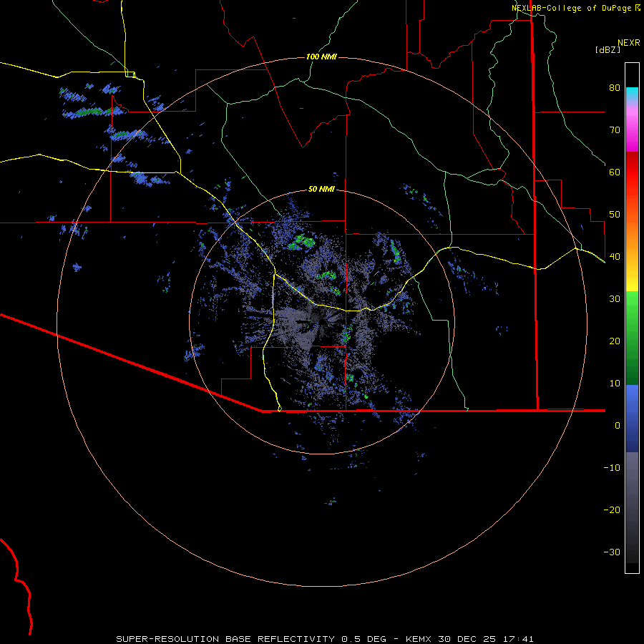Click the 10 value on dBZ scale

pos(615,384)
